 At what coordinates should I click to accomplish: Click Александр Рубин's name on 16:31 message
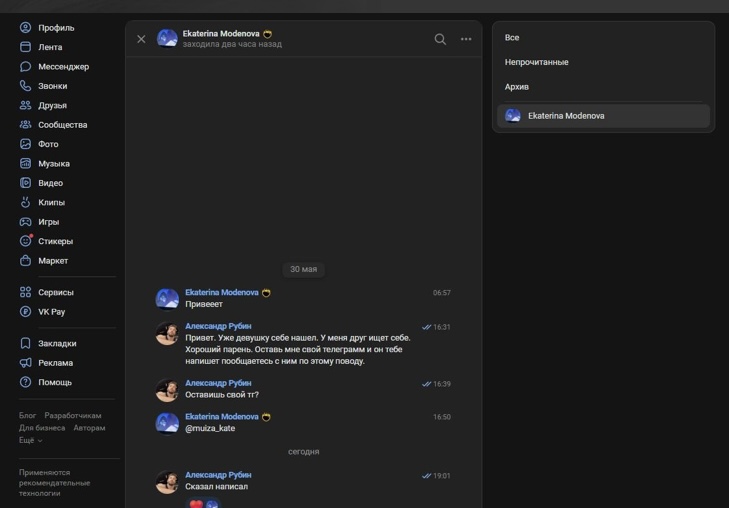pos(218,327)
